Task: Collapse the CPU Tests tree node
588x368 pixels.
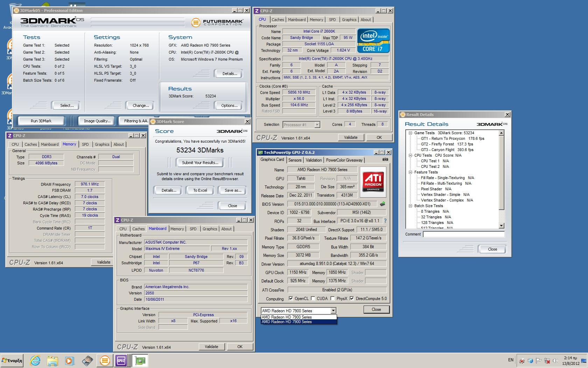Action: [411, 155]
